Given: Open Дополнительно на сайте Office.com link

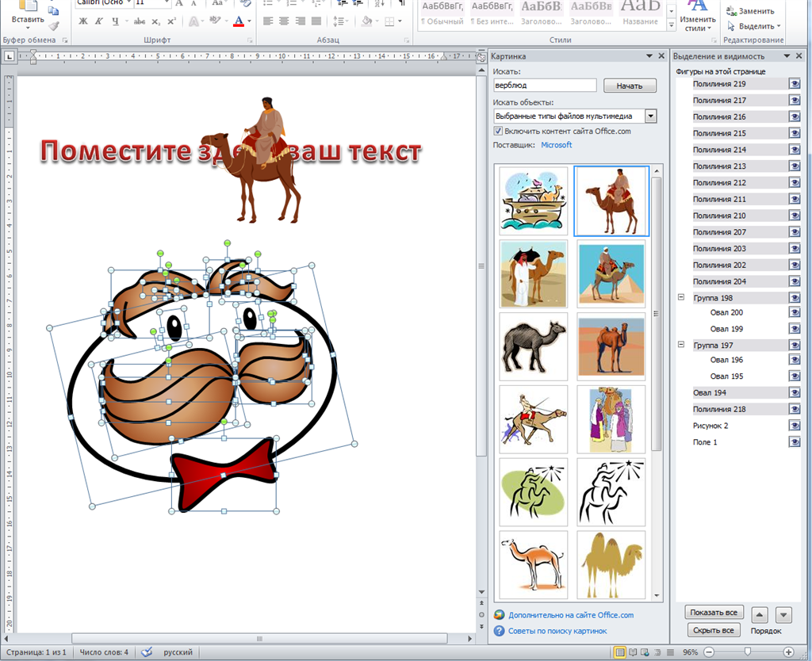Looking at the screenshot, I should 571,615.
